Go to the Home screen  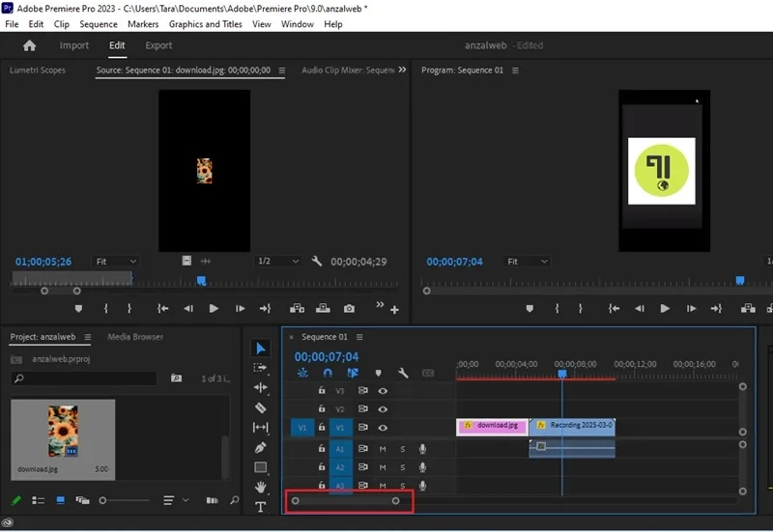click(30, 45)
